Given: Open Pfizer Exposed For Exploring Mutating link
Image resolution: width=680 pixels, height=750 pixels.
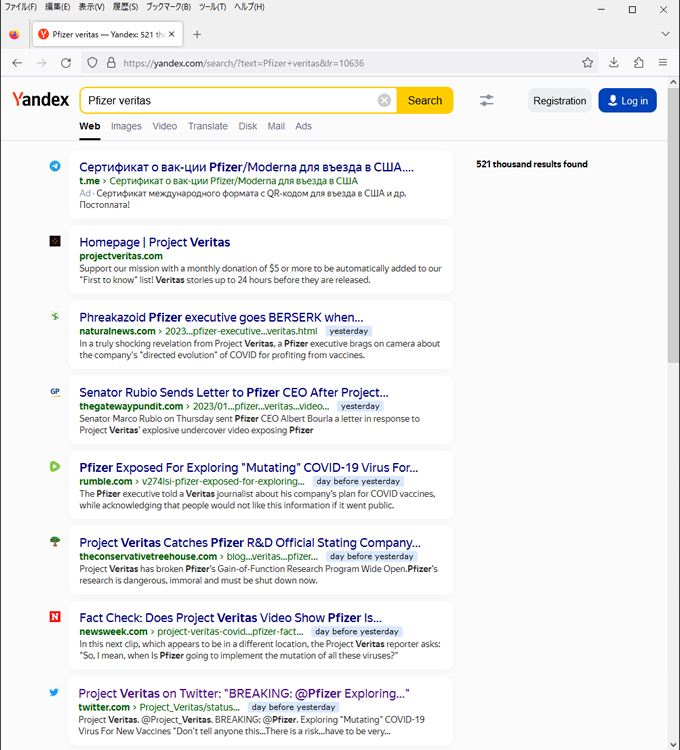Looking at the screenshot, I should pyautogui.click(x=249, y=467).
